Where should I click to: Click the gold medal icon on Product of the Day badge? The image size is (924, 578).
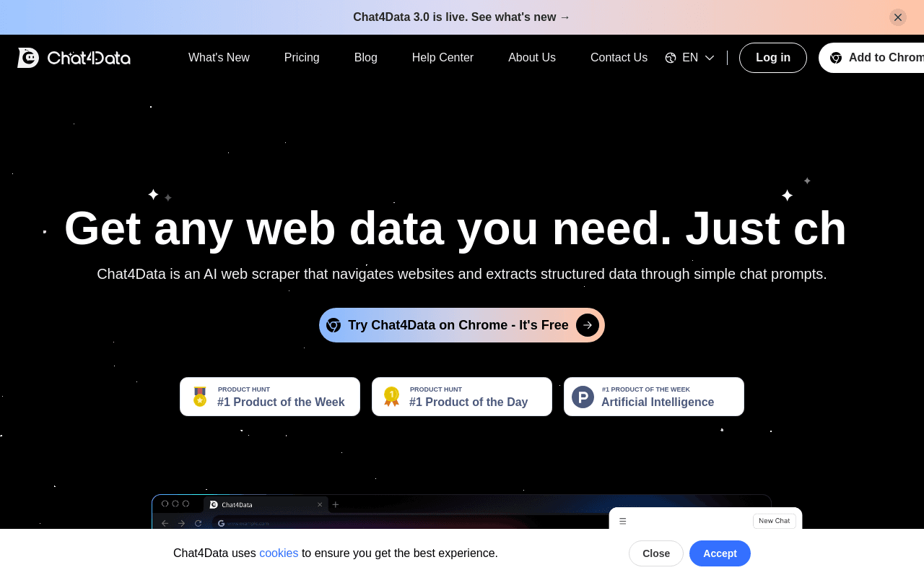tap(392, 397)
